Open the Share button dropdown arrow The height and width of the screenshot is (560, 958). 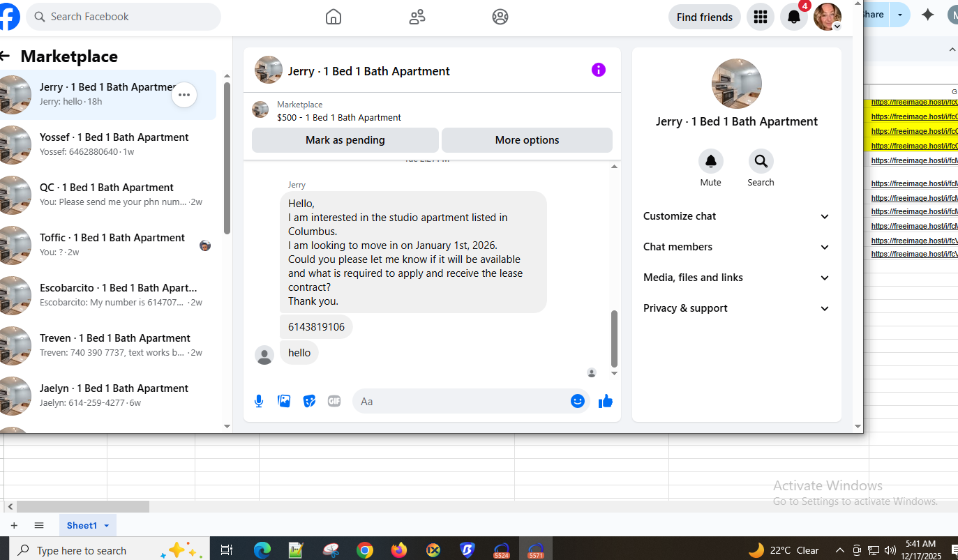pyautogui.click(x=899, y=15)
